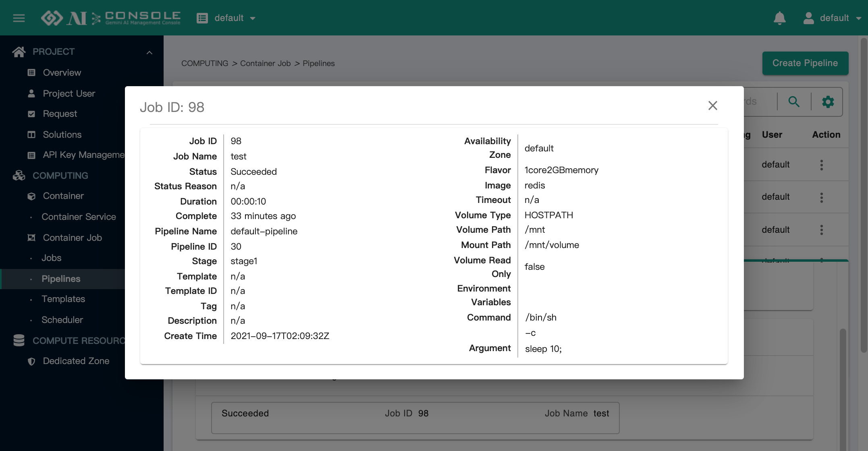Click the Container cube icon
The width and height of the screenshot is (868, 451).
[x=31, y=196]
